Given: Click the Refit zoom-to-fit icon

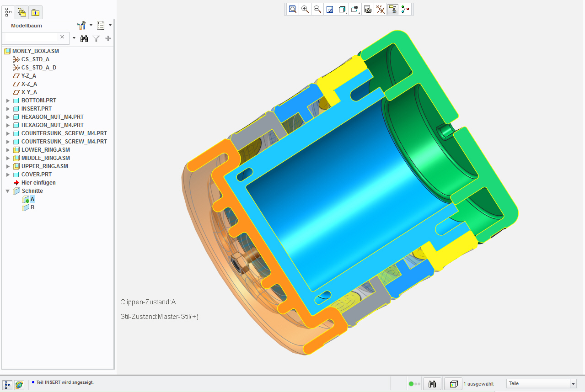Looking at the screenshot, I should click(x=293, y=9).
